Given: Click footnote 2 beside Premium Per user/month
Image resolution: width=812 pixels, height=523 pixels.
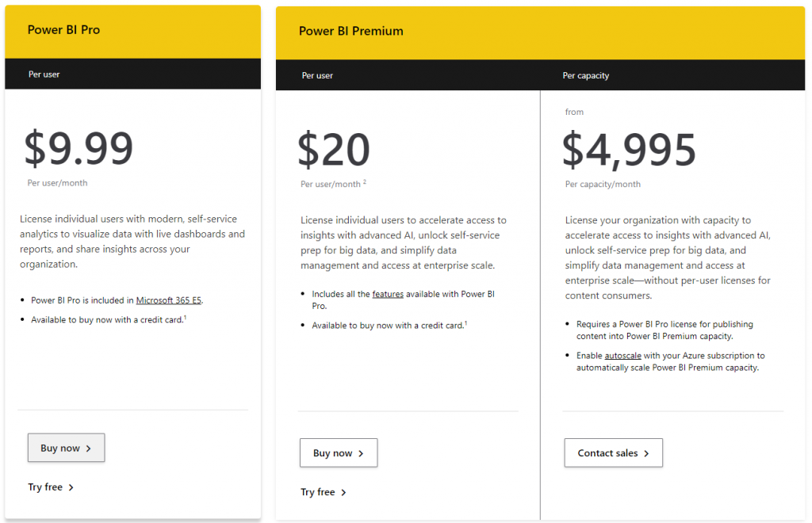Looking at the screenshot, I should point(365,182).
